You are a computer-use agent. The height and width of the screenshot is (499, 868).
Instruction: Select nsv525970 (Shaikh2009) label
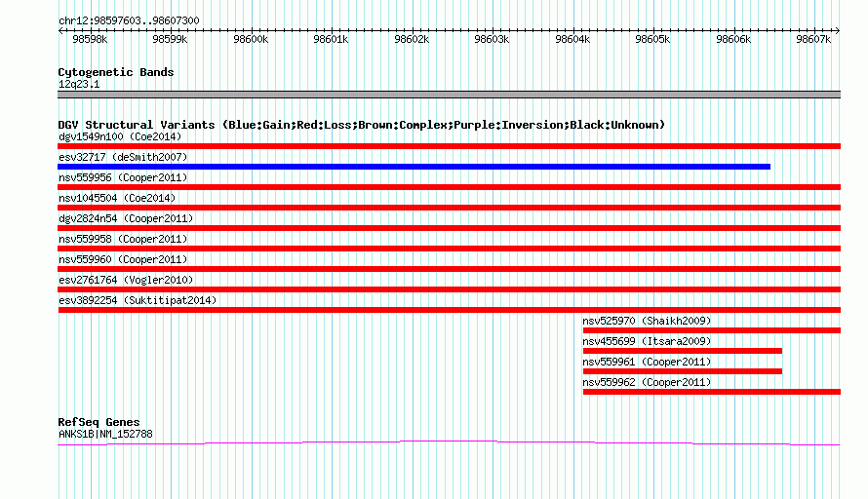click(647, 321)
